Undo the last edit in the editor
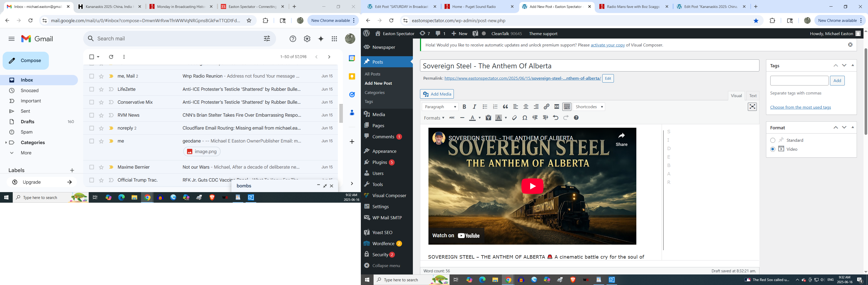 (555, 118)
